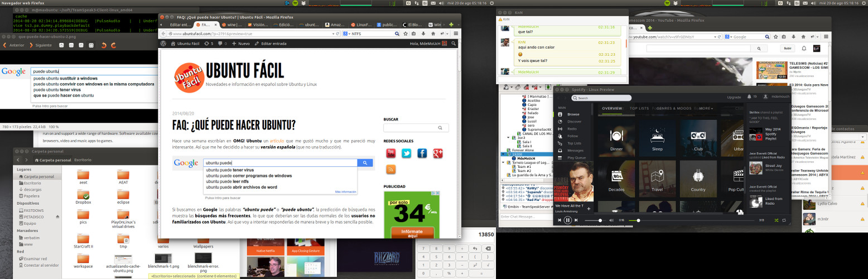Open the orange RSS feed icon

(391, 170)
